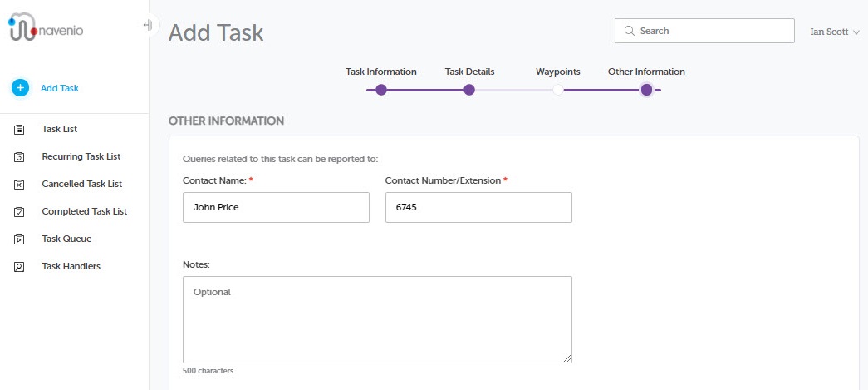
Task: Click the Recurring Task List icon
Action: tap(19, 157)
